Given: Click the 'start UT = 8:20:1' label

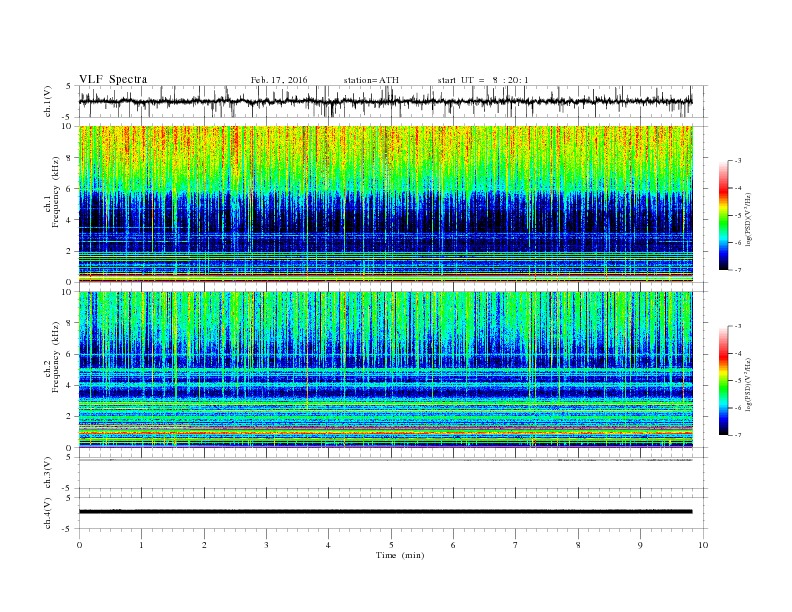Looking at the screenshot, I should coord(483,80).
